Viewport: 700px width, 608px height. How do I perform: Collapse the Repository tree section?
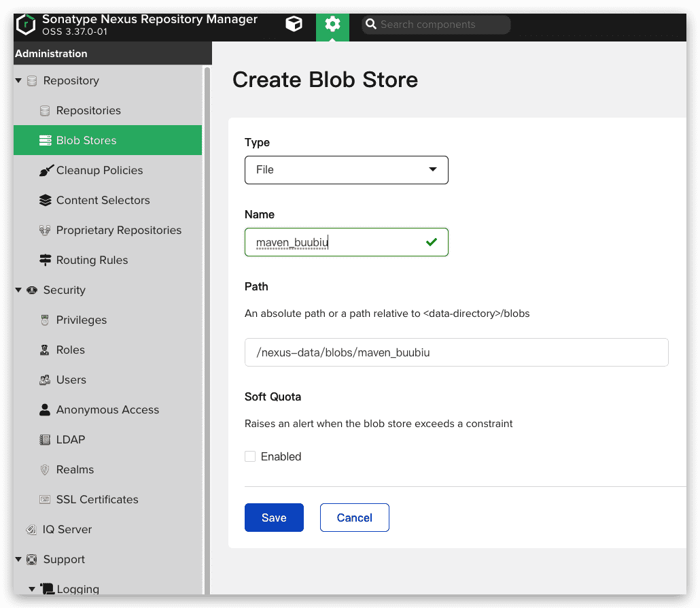[18, 81]
